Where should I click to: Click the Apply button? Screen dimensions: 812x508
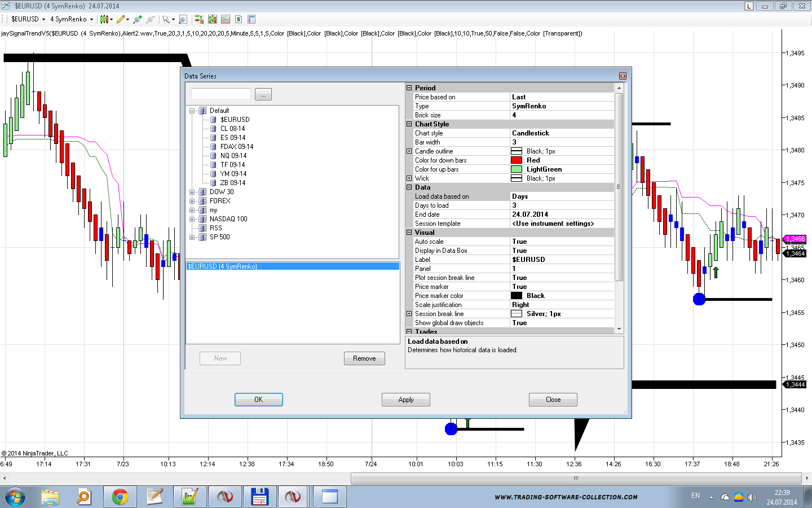pyautogui.click(x=405, y=400)
